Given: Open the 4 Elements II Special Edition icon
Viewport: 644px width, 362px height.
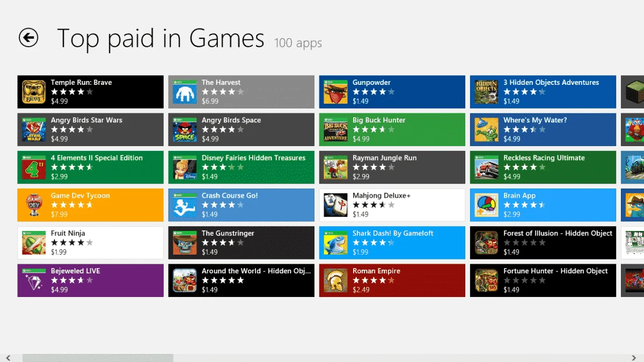Looking at the screenshot, I should [34, 167].
